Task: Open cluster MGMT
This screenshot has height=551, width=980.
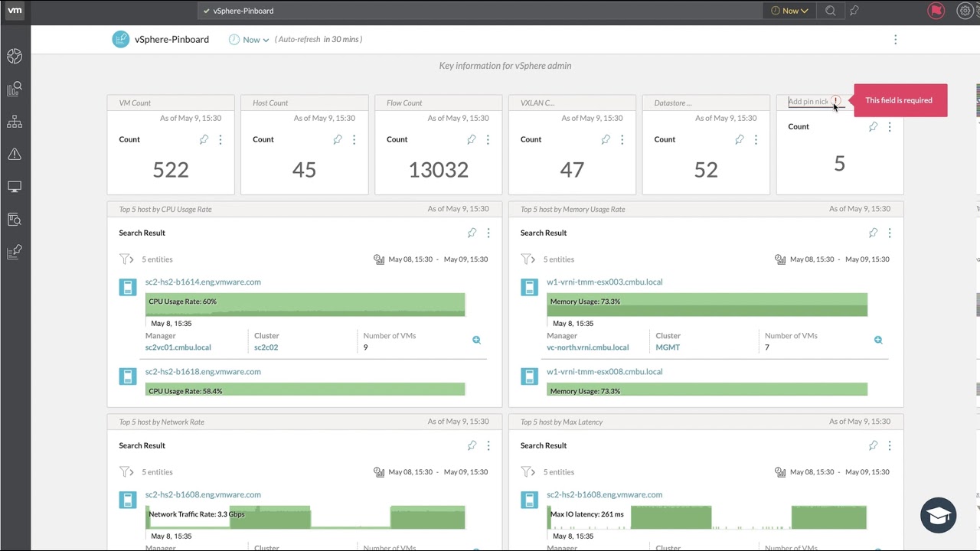Action: click(x=668, y=347)
